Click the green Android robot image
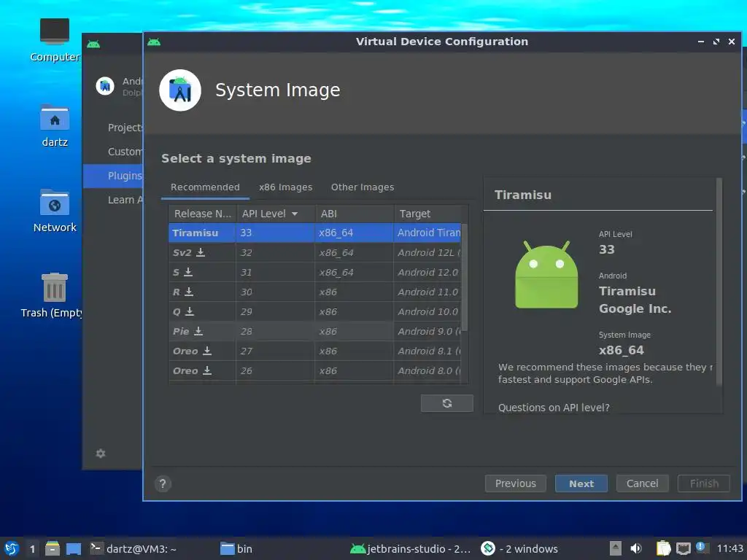The image size is (747, 560). point(546,275)
